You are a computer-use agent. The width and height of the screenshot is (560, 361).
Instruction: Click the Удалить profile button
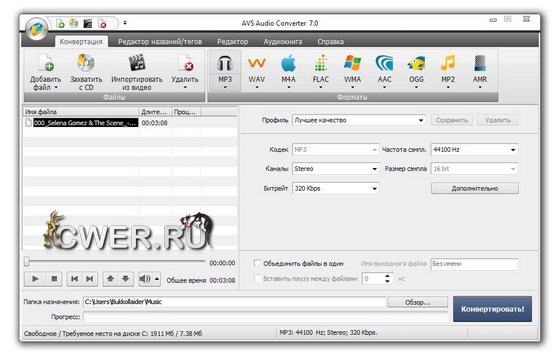(498, 120)
